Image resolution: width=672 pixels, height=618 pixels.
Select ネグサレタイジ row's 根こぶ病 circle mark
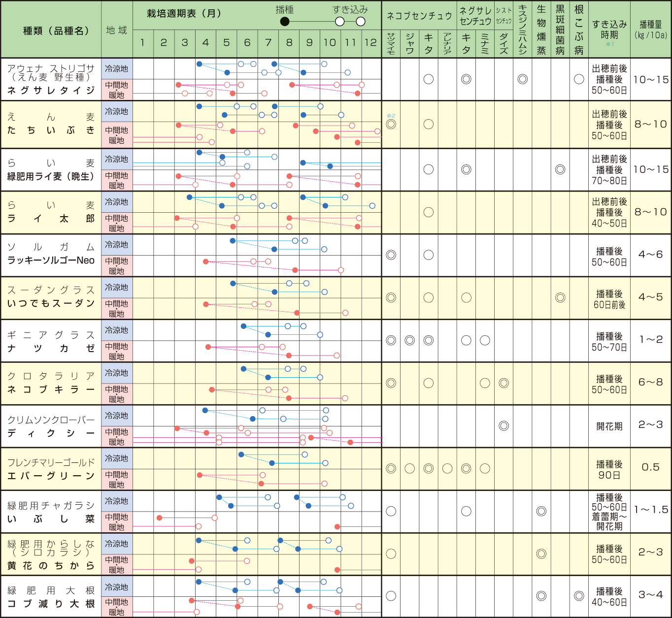click(579, 79)
